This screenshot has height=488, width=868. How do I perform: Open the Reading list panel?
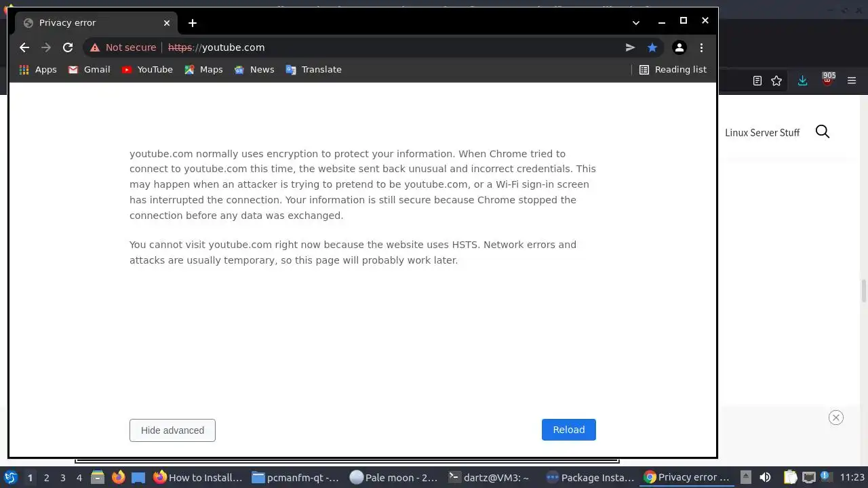coord(673,69)
